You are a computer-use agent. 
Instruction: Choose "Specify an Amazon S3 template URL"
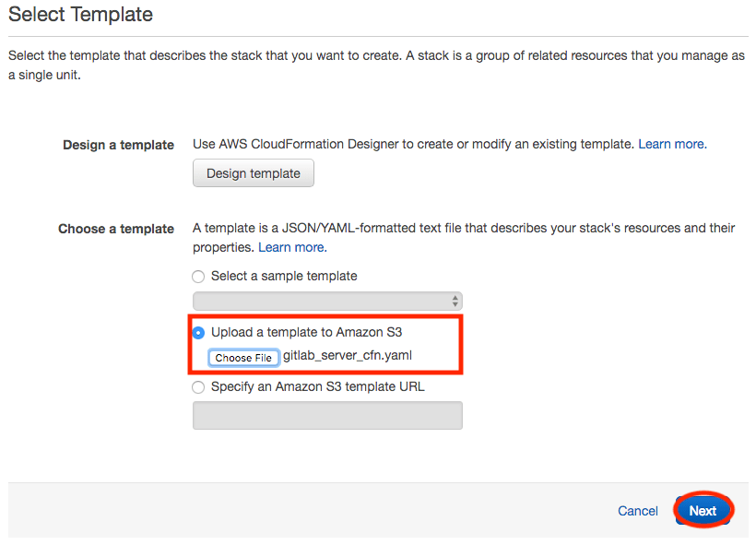198,386
